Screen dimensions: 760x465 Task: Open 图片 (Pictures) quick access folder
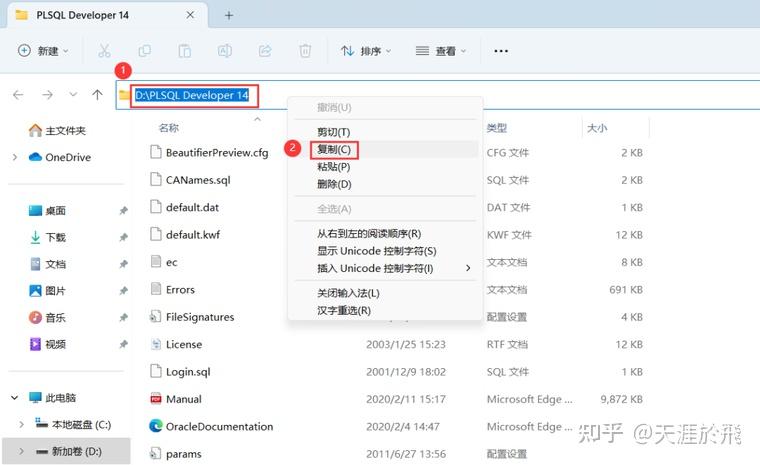pos(48,291)
